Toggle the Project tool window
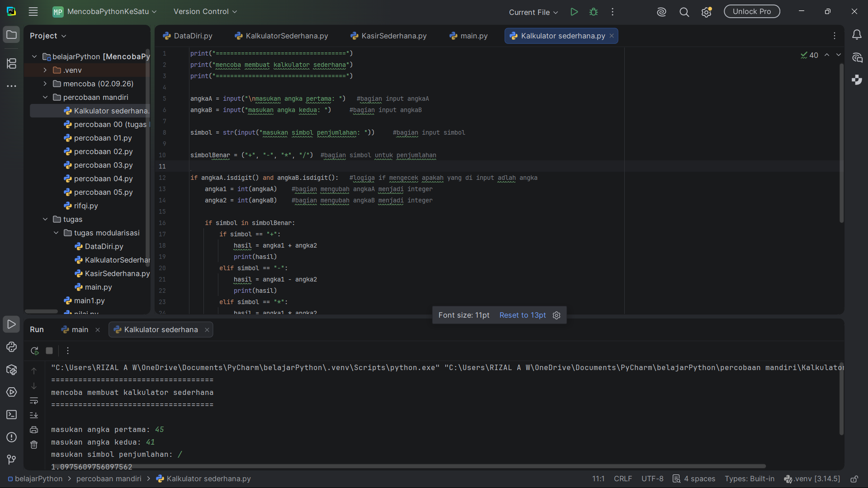Screen dimensions: 868x488 point(12,35)
